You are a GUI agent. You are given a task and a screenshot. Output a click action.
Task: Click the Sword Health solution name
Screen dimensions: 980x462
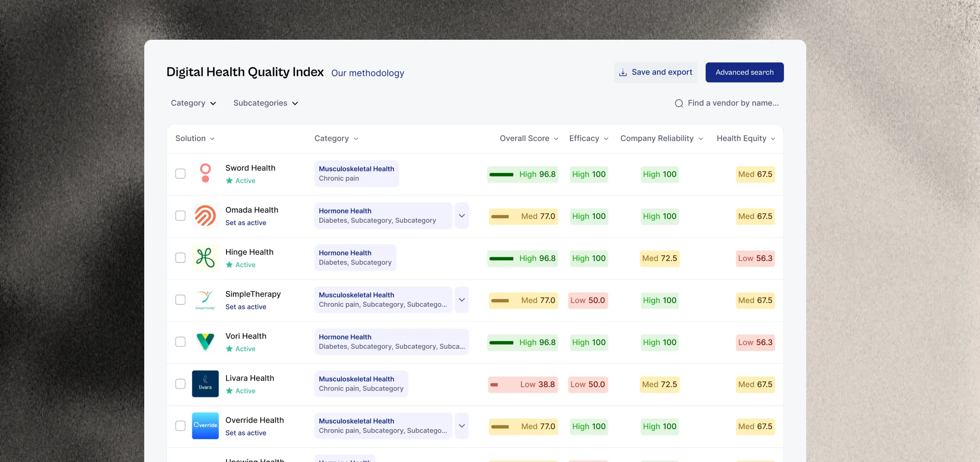pyautogui.click(x=250, y=168)
